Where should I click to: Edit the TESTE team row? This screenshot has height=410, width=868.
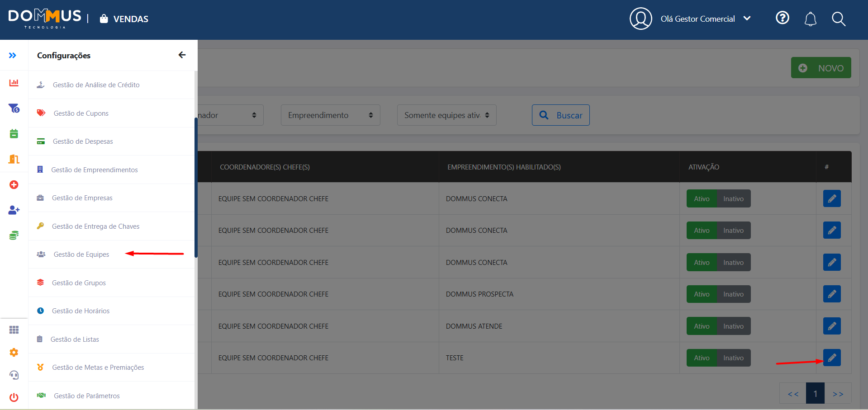point(832,358)
